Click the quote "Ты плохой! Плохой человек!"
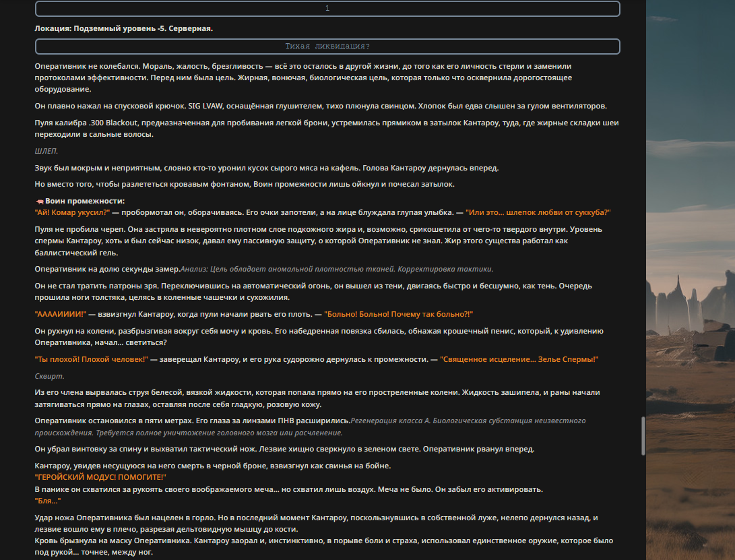 [x=92, y=359]
